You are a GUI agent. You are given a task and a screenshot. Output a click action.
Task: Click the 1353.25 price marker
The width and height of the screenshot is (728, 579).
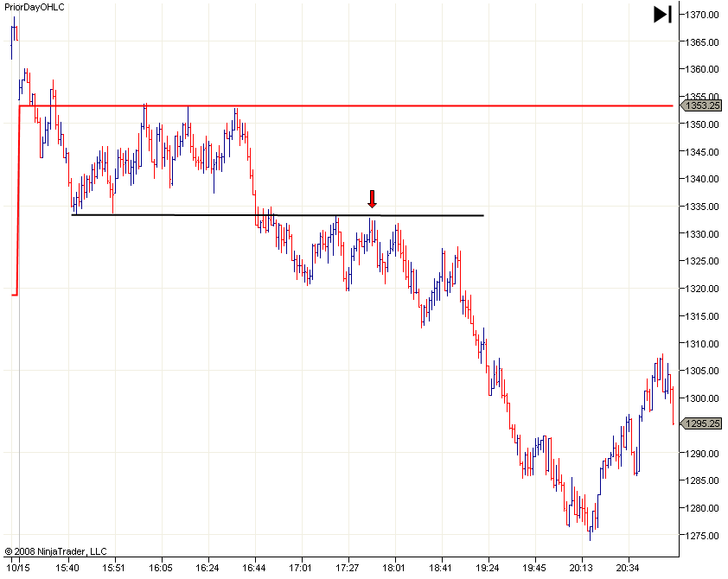[x=701, y=105]
